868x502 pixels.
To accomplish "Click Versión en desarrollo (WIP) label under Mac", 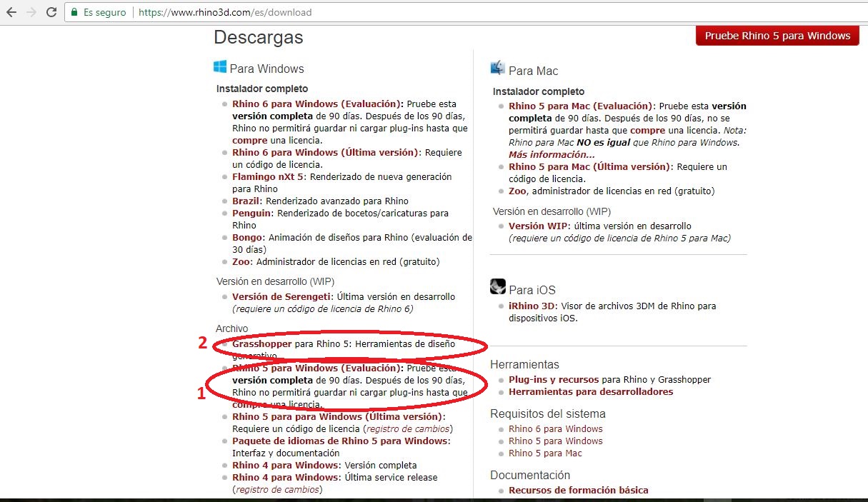I will point(552,211).
